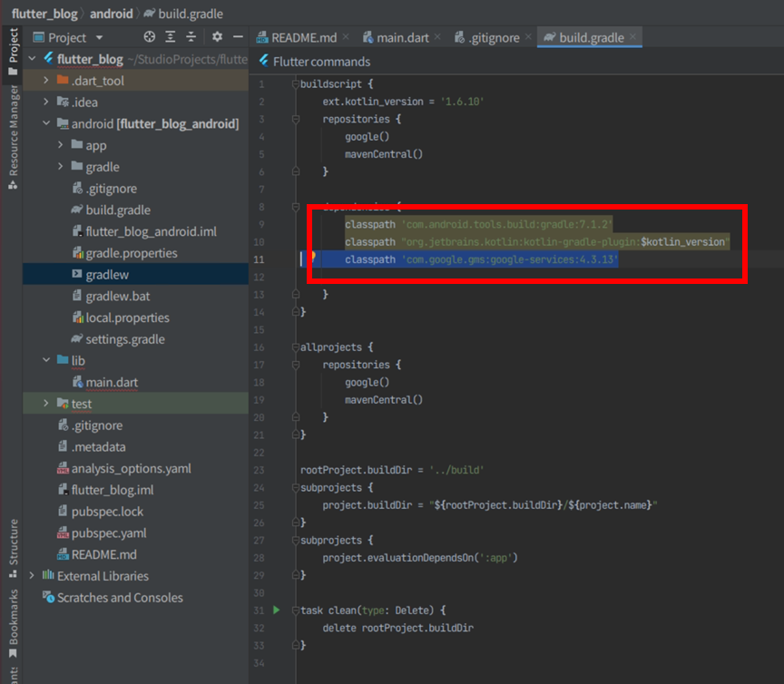Collapse the android module folder

pyautogui.click(x=46, y=123)
